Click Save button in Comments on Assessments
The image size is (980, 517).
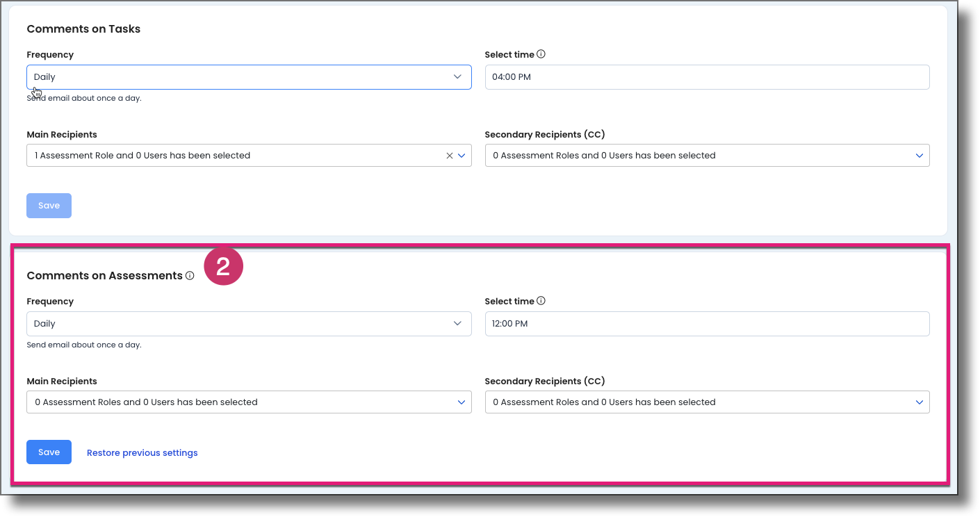(x=49, y=452)
